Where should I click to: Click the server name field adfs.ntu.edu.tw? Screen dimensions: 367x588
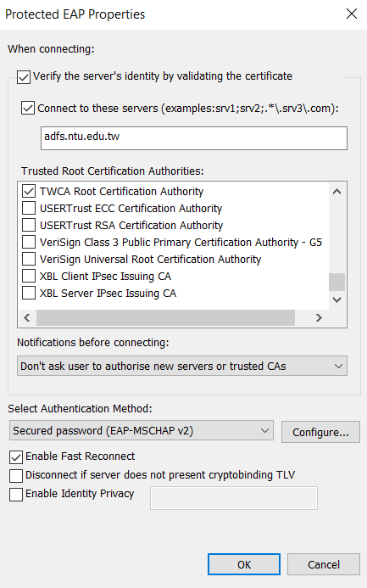pyautogui.click(x=194, y=138)
